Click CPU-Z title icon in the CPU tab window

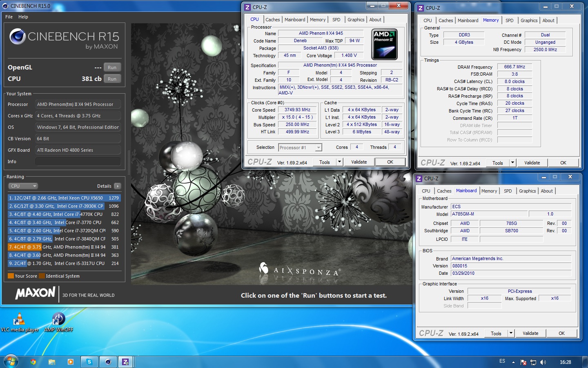(247, 7)
